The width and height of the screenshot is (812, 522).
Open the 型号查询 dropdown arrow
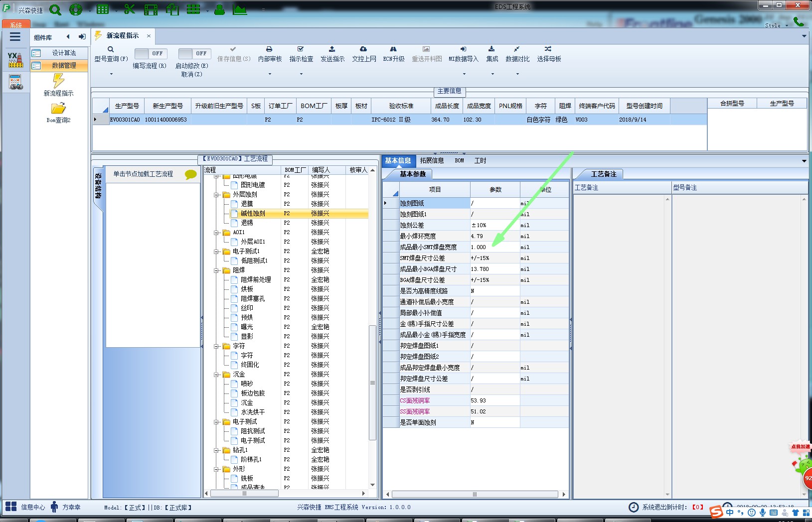[111, 74]
